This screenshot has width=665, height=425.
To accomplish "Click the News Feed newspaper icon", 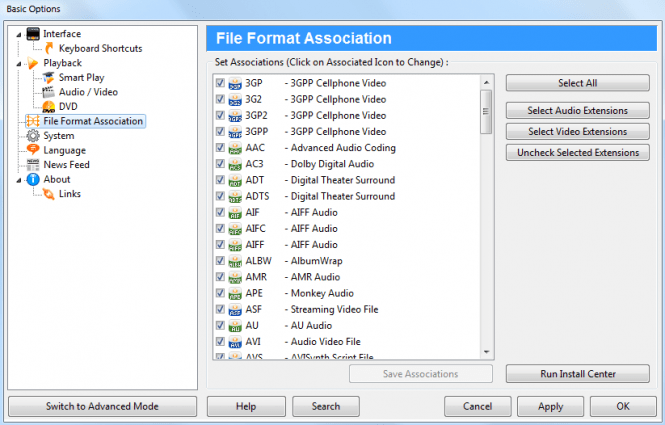I will pyautogui.click(x=33, y=165).
